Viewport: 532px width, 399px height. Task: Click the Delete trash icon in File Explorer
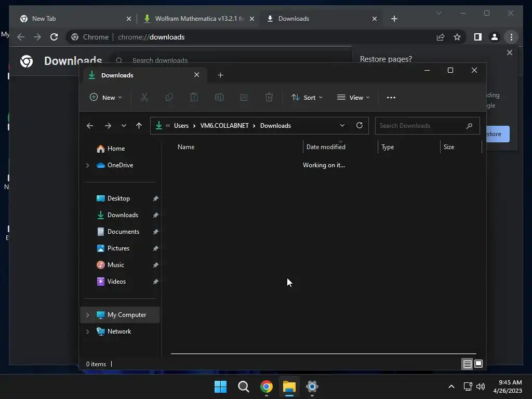pyautogui.click(x=269, y=97)
